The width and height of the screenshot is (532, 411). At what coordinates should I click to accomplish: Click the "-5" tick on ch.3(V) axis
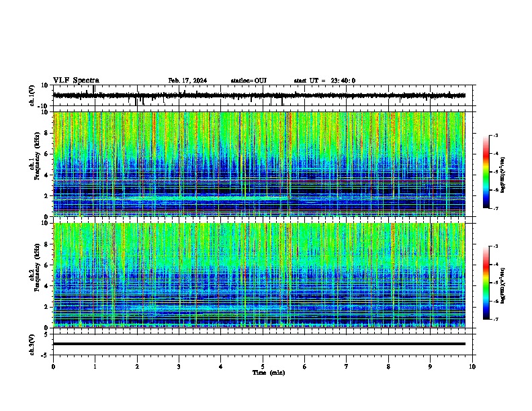[45, 355]
